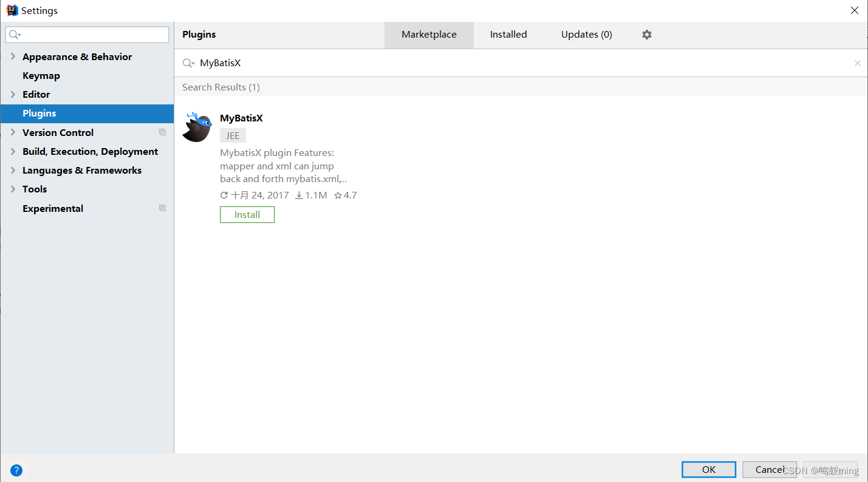Click the JEE category tag
Viewport: 868px width, 482px height.
[233, 135]
